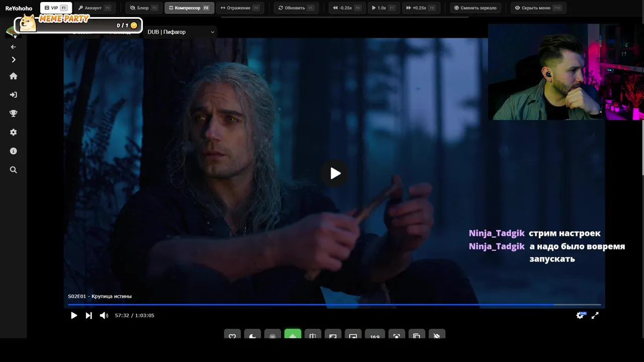This screenshot has height=362, width=644.
Task: Click Сменить зеркало to switch mirror
Action: 475,8
